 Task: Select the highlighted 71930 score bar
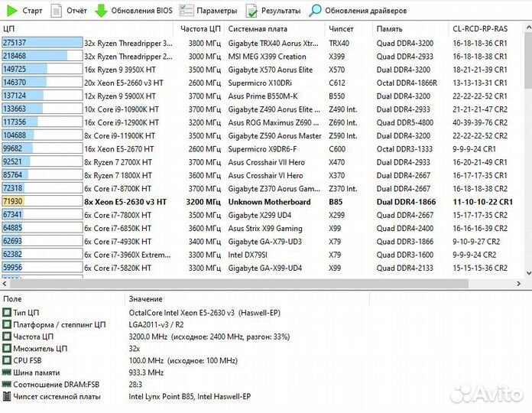pyautogui.click(x=42, y=201)
